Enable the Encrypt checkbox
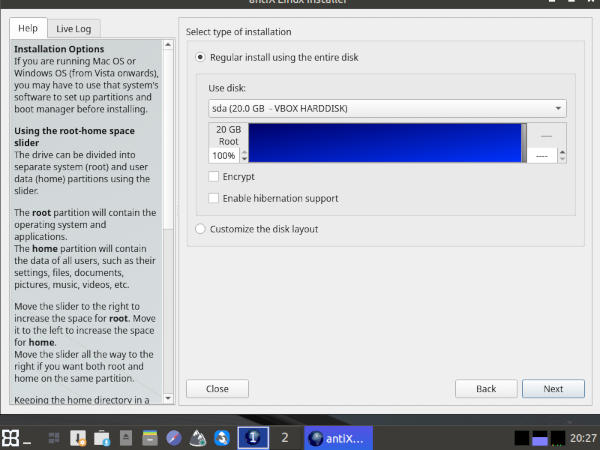The height and width of the screenshot is (450, 600). click(x=214, y=177)
